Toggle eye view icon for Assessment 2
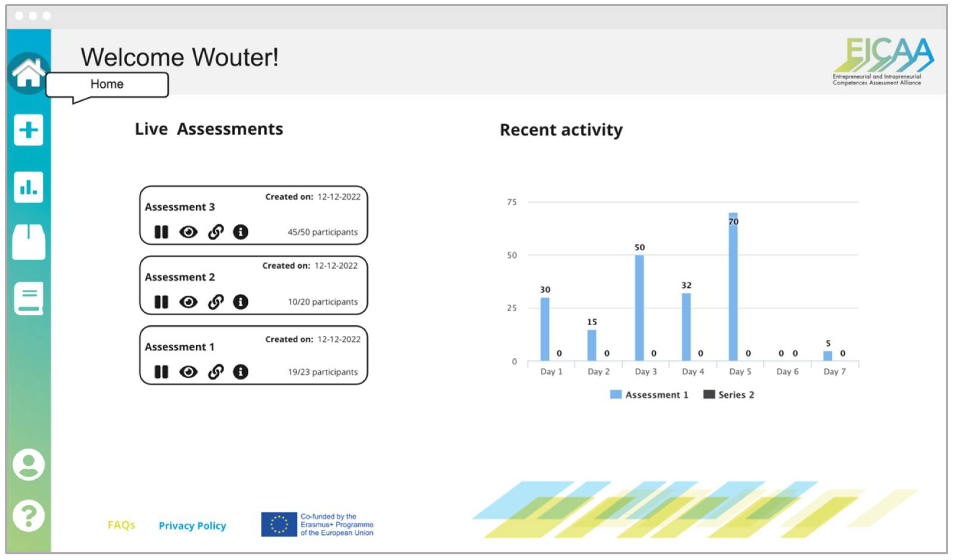The image size is (953, 560). (x=188, y=302)
